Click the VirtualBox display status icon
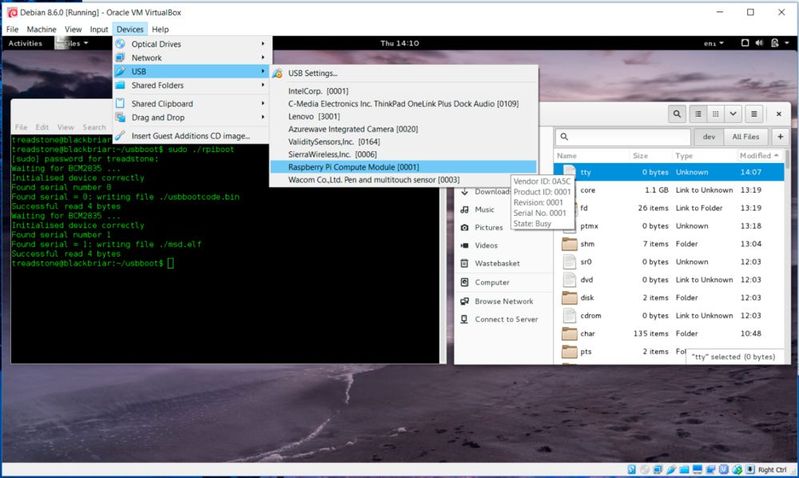 pos(697,469)
